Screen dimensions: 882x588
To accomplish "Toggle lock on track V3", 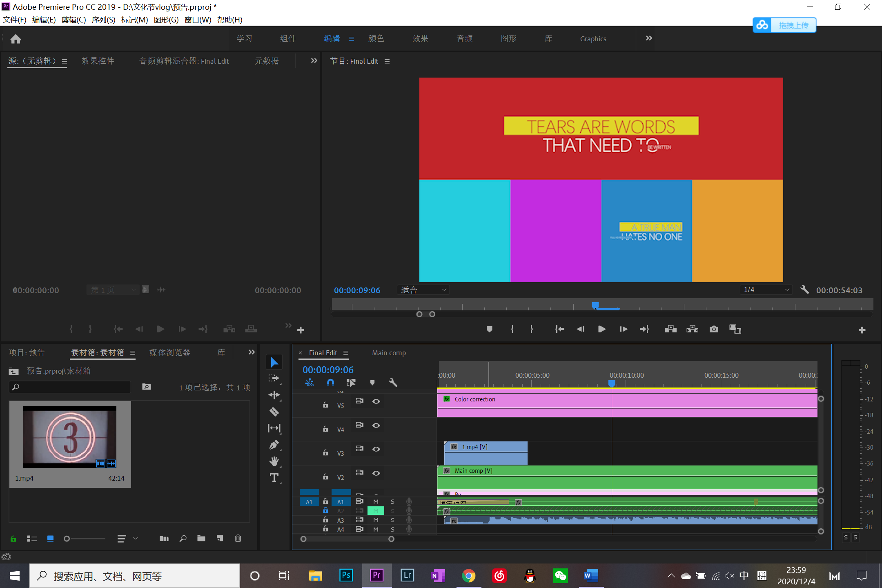I will (325, 453).
